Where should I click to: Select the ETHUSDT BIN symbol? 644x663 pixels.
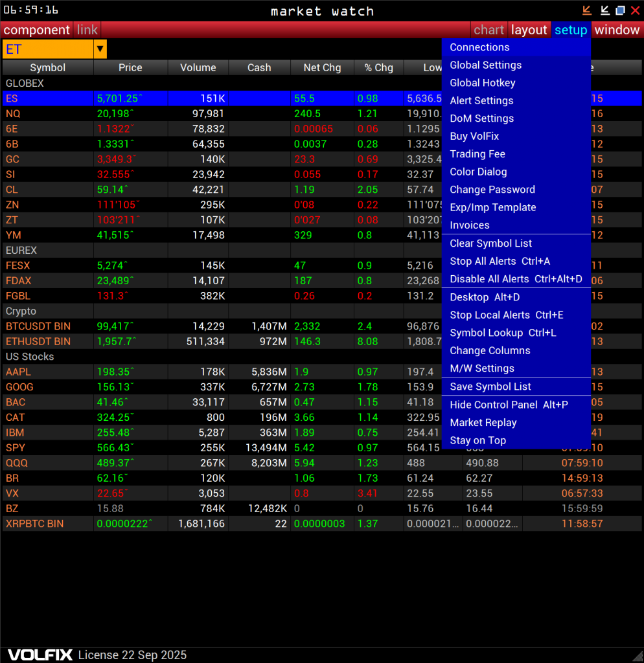pos(38,342)
